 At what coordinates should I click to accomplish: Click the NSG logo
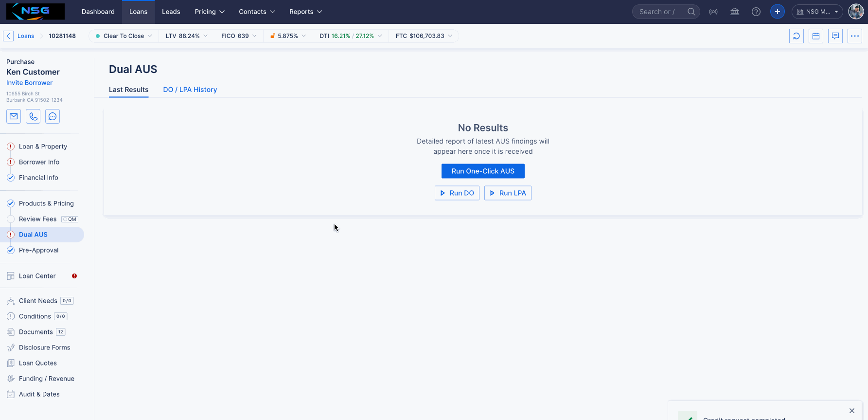35,12
